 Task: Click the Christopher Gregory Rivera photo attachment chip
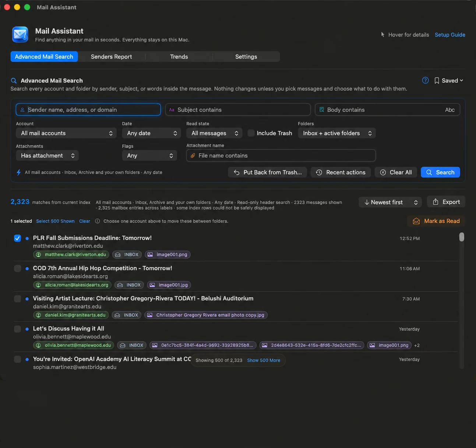click(x=206, y=315)
